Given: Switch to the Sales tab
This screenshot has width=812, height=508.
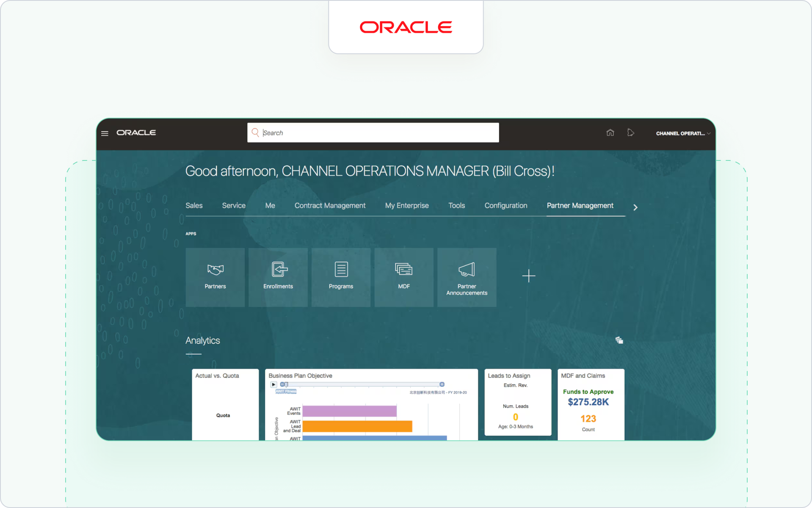Looking at the screenshot, I should click(194, 205).
